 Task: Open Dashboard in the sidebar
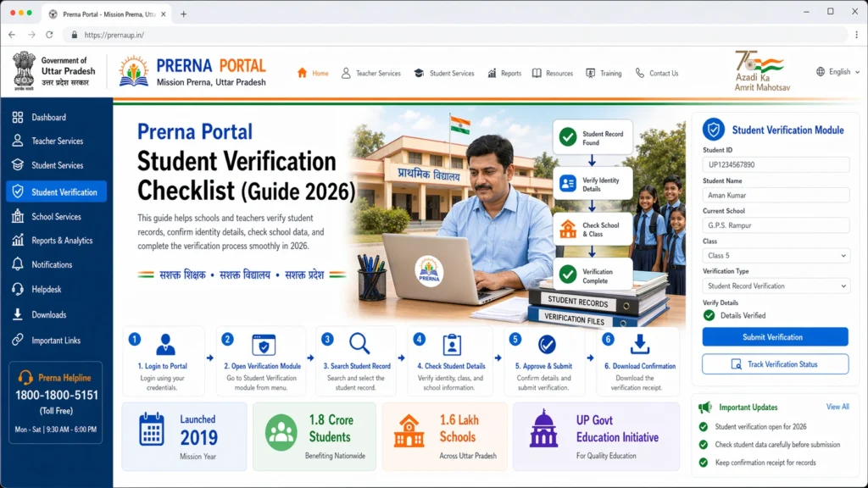48,117
